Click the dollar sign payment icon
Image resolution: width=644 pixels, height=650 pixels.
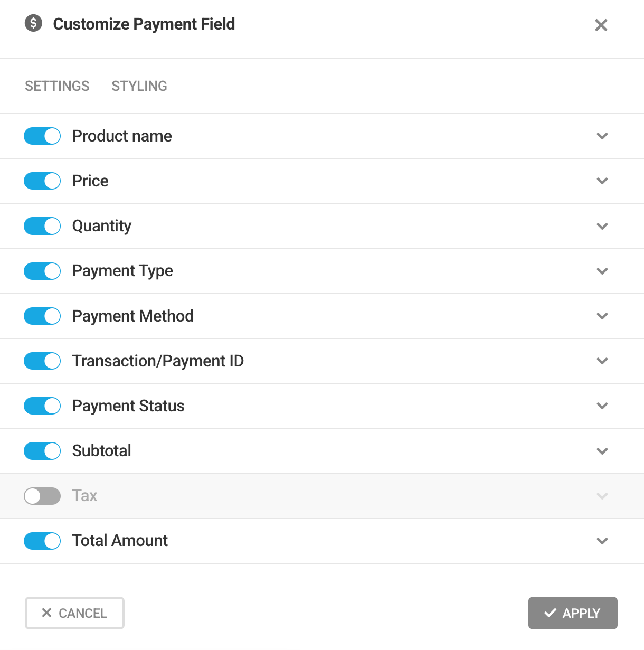[34, 23]
